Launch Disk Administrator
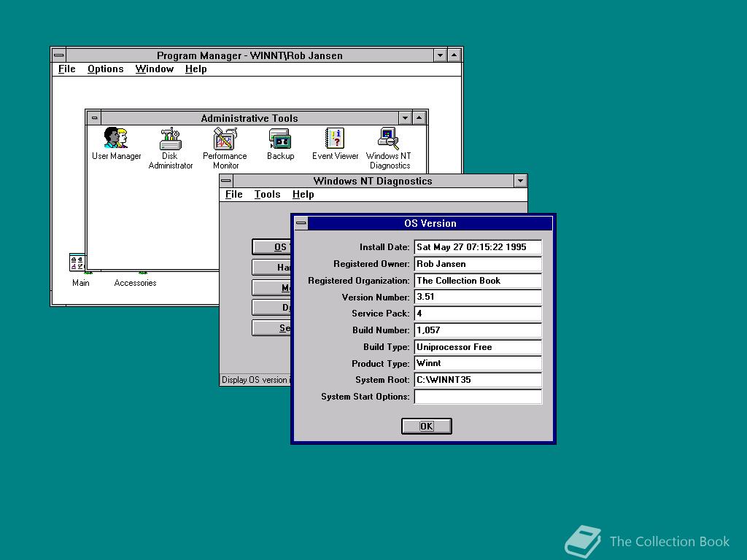 coord(170,148)
